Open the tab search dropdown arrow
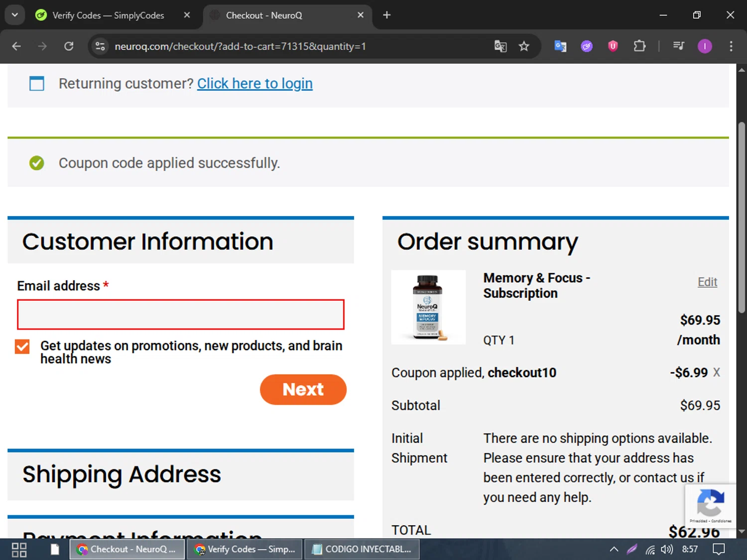Image resolution: width=747 pixels, height=560 pixels. coord(14,15)
